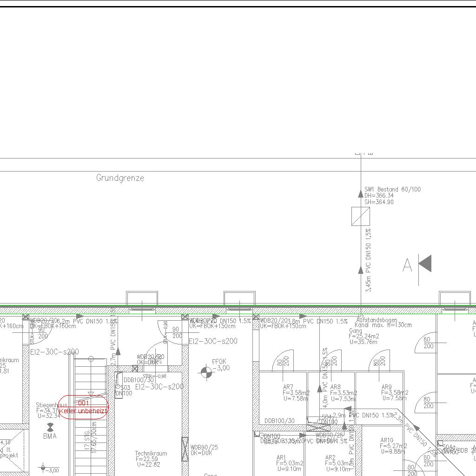Click the 'SW1 Bestand 60/100' annotation text

tap(392, 189)
